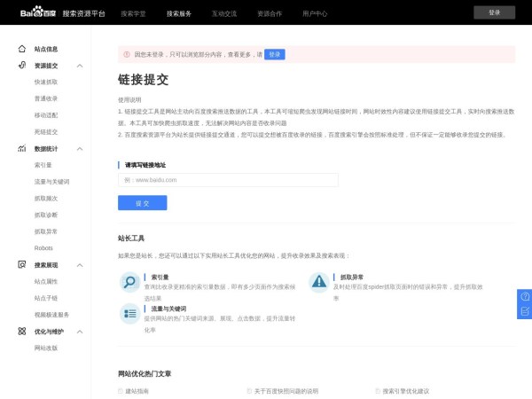
Task: Open the help question-mark floating icon
Action: (524, 296)
